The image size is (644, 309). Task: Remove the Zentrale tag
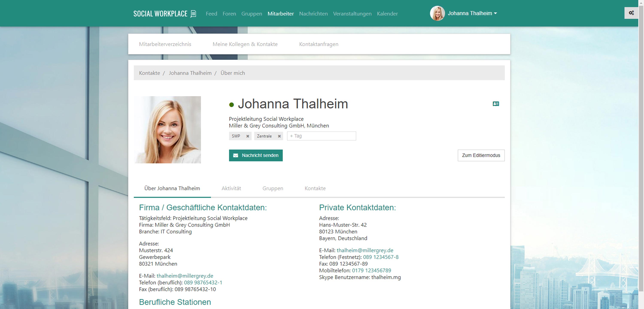[279, 136]
